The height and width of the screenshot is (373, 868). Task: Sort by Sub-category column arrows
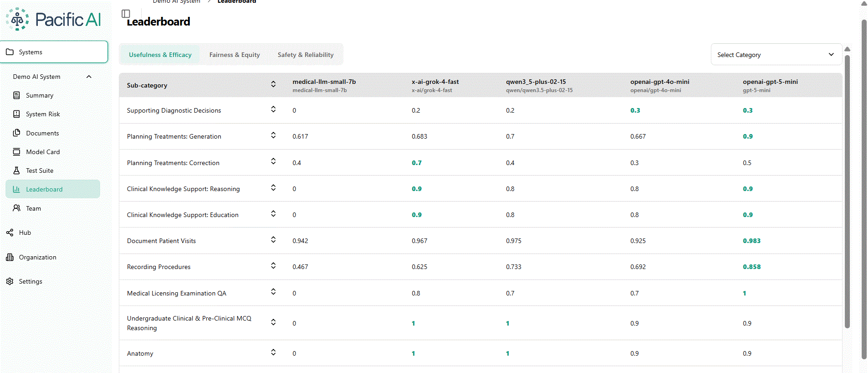(x=273, y=84)
